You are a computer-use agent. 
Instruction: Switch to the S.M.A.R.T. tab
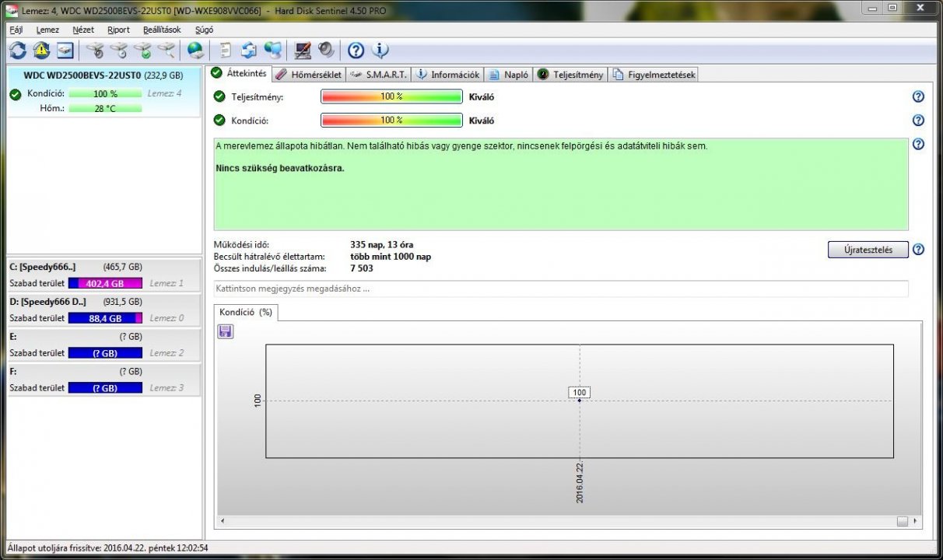click(x=378, y=75)
